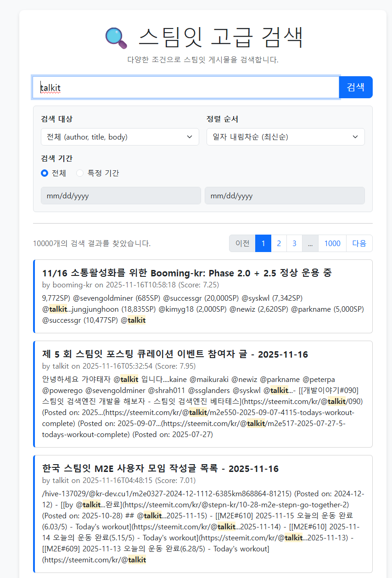Open the 11/16 Booming-kr Phase 2.0 post title
Viewport: 392px width, 578px height.
tap(187, 273)
